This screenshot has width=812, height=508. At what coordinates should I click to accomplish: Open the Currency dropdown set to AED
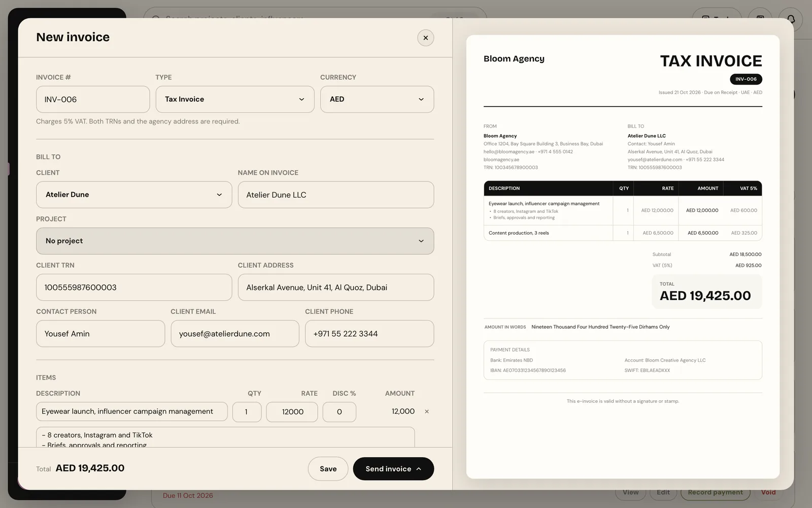coord(377,99)
